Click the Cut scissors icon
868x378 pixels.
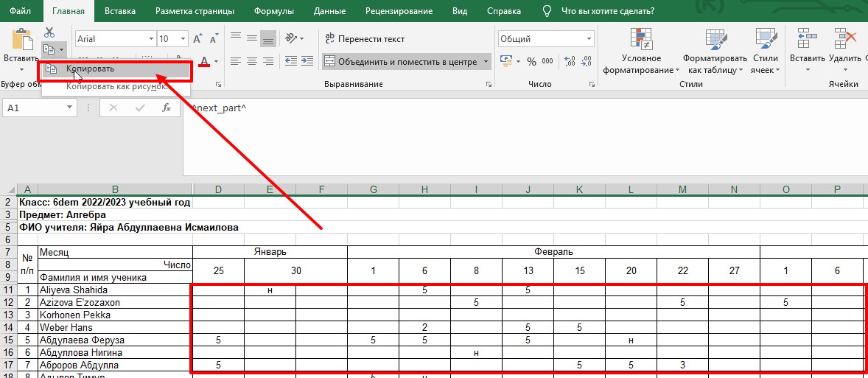49,32
